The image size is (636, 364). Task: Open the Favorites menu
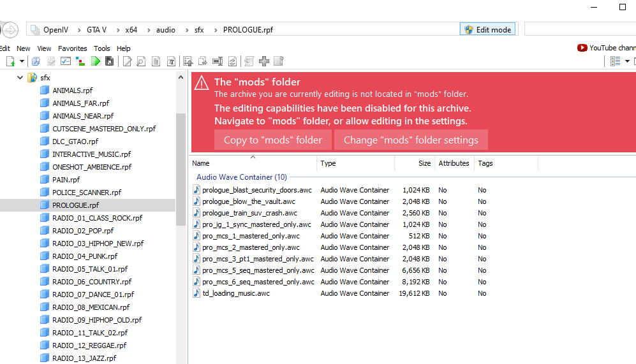pos(72,48)
